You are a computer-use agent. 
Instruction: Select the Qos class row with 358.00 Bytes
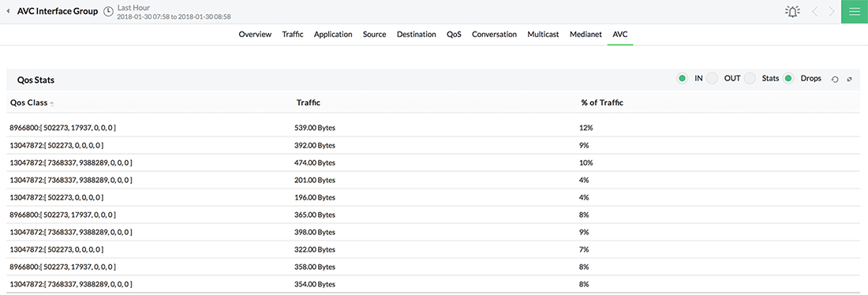coord(434,267)
